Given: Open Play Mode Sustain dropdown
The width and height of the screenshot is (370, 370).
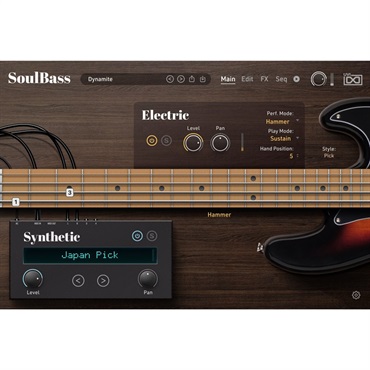Looking at the screenshot, I should click(284, 138).
